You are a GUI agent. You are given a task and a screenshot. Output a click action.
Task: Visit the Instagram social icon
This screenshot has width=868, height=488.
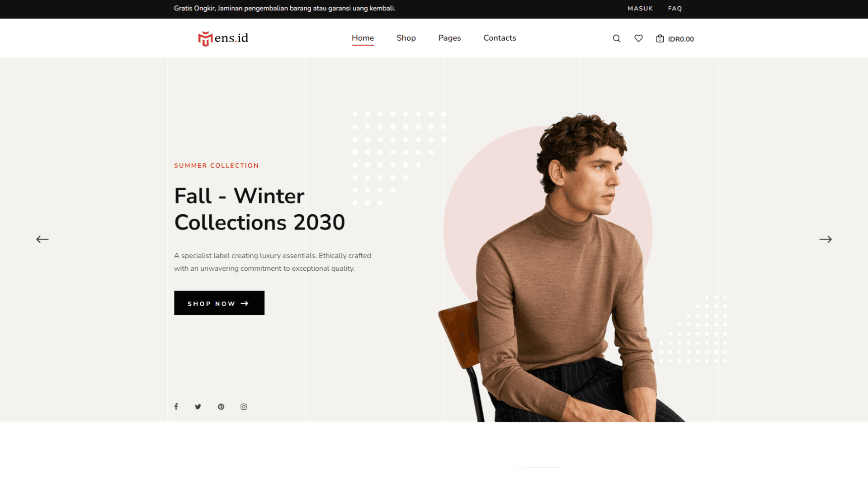(x=244, y=407)
